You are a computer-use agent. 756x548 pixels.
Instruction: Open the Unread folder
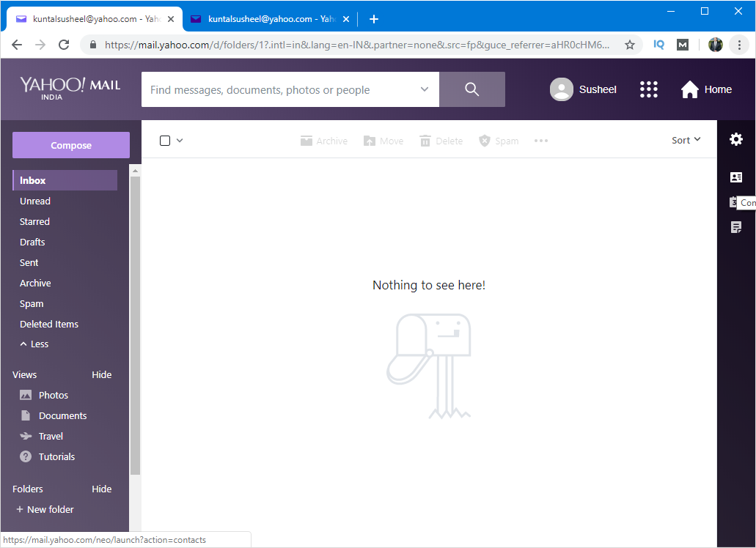pos(35,201)
